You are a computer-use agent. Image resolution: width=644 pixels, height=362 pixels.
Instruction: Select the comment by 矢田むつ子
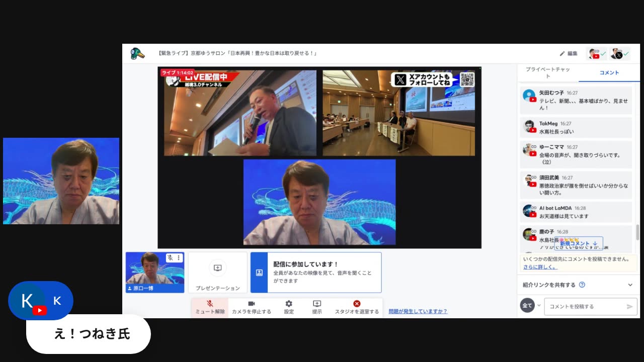576,101
